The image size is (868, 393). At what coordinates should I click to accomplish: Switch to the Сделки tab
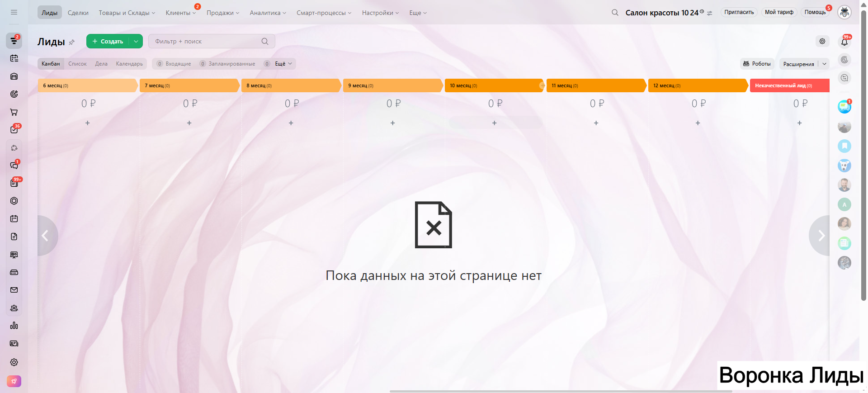point(78,13)
